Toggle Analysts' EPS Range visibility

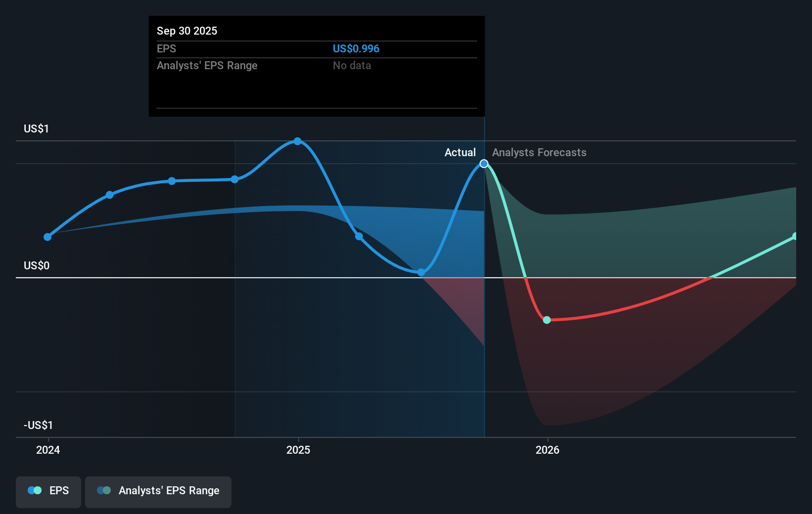click(158, 491)
